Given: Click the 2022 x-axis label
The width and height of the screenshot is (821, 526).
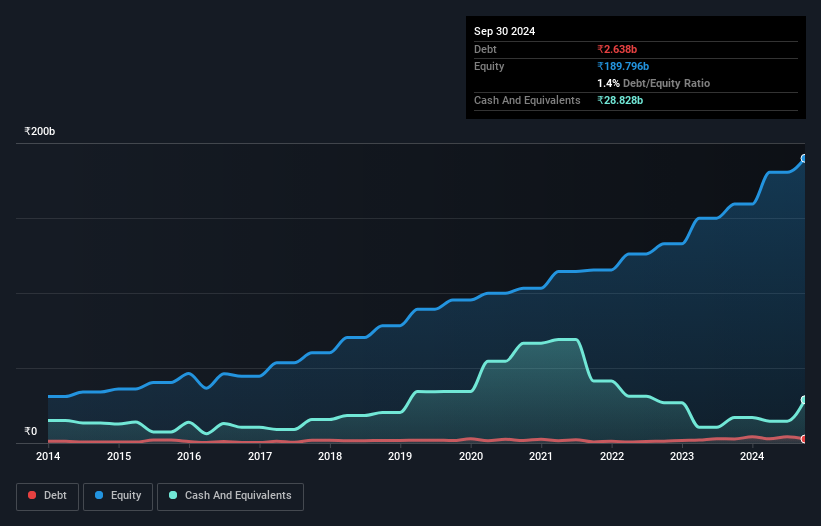Looking at the screenshot, I should click(x=612, y=456).
